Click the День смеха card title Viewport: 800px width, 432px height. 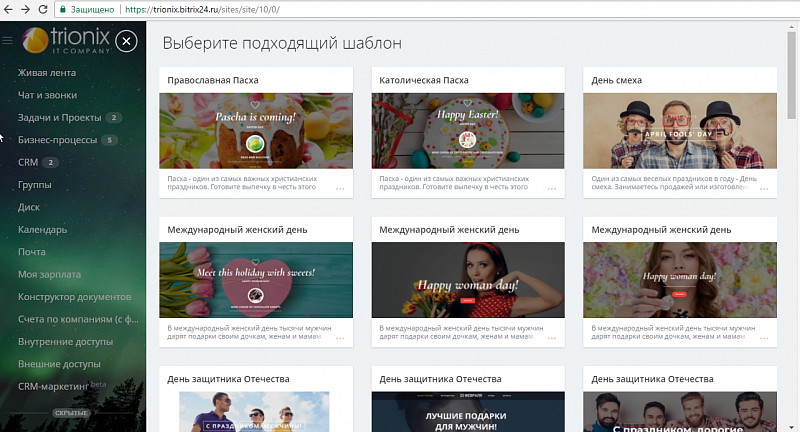click(x=616, y=80)
